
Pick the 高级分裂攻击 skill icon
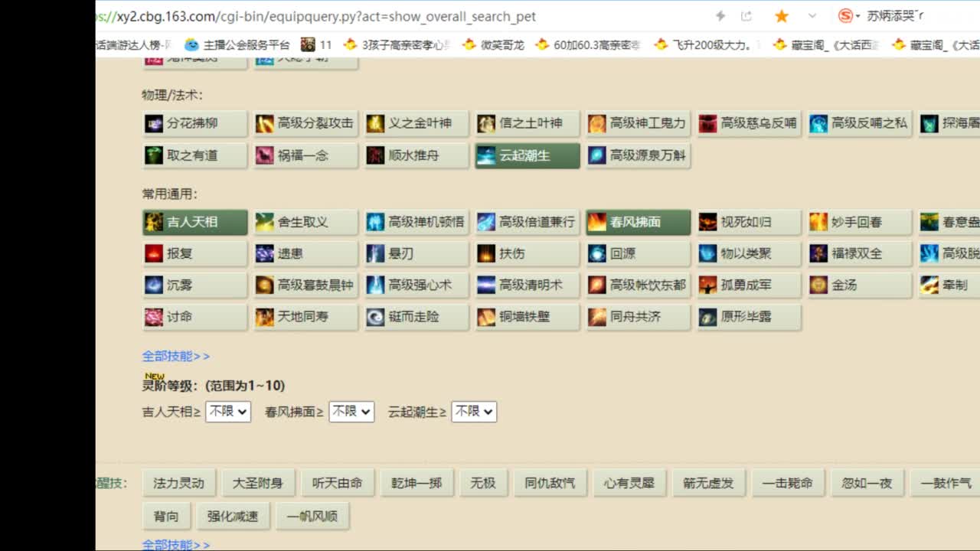coord(265,123)
